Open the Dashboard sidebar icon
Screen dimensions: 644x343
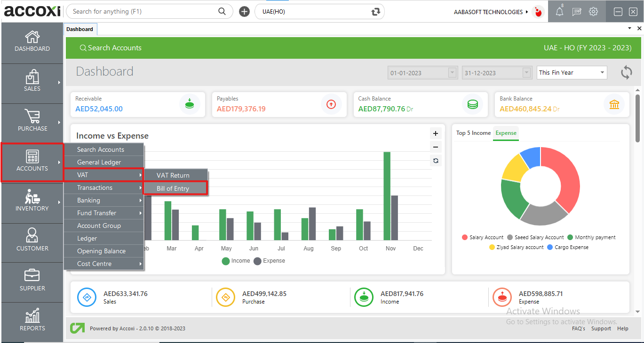click(x=32, y=41)
